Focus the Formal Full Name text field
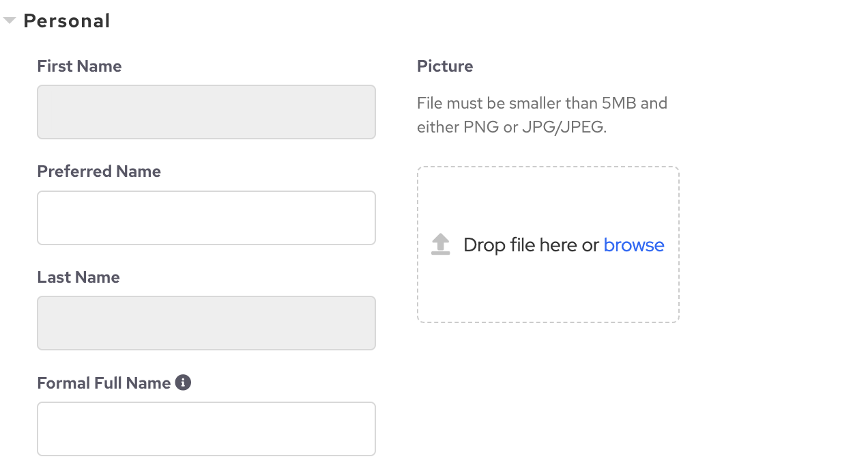 point(206,429)
